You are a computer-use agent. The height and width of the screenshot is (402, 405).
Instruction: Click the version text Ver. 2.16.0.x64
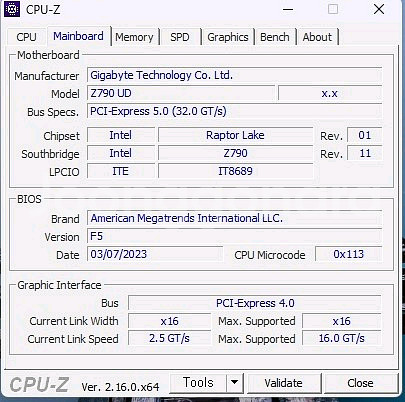tap(120, 387)
